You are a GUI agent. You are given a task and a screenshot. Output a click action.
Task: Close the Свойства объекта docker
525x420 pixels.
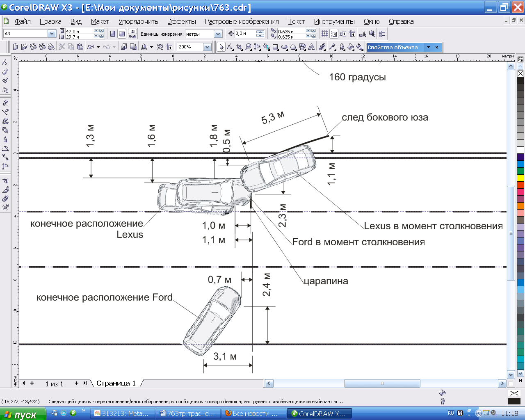point(437,47)
